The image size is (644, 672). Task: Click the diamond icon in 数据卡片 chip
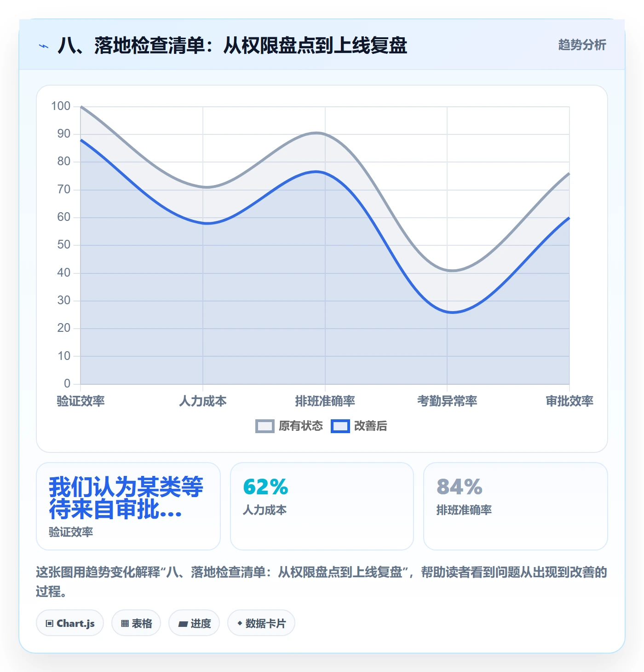240,623
